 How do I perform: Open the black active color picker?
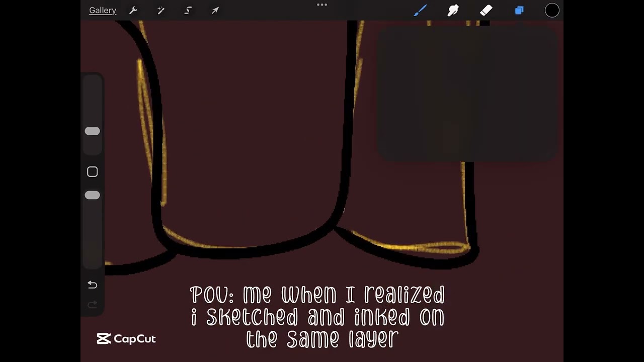coord(552,11)
